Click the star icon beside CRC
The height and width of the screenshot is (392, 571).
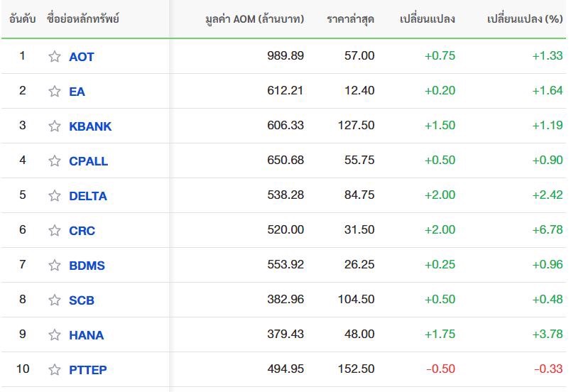pos(55,230)
